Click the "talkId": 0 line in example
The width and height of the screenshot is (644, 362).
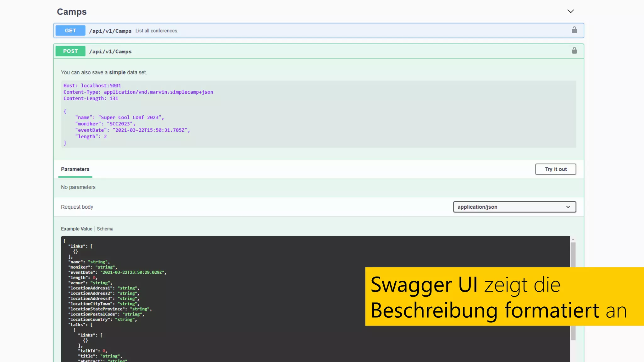tap(93, 351)
